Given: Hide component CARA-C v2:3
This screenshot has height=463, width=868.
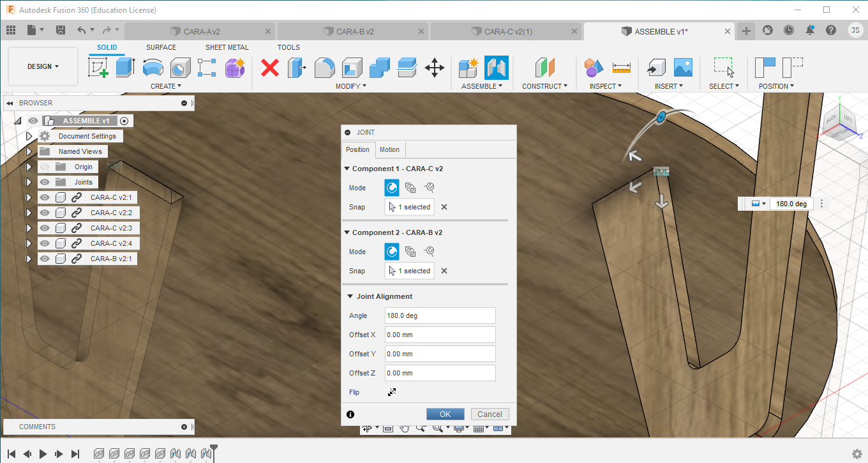Looking at the screenshot, I should pos(45,228).
